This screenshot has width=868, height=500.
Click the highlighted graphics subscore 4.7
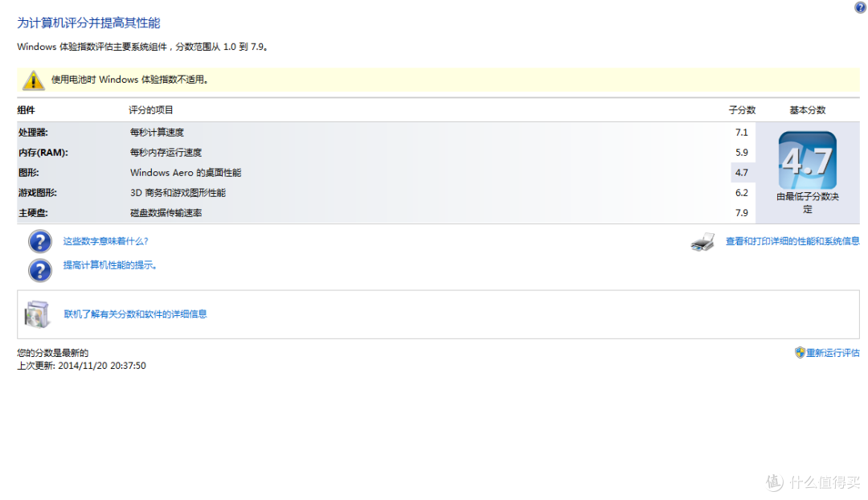(742, 173)
